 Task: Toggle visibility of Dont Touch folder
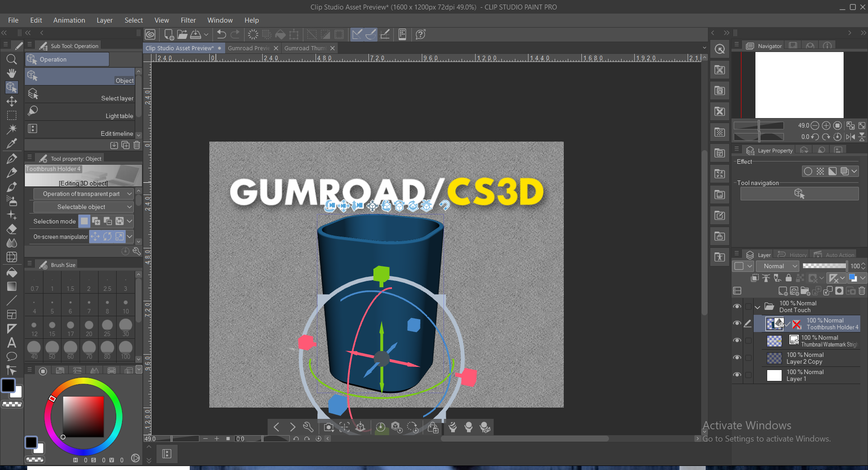point(737,307)
